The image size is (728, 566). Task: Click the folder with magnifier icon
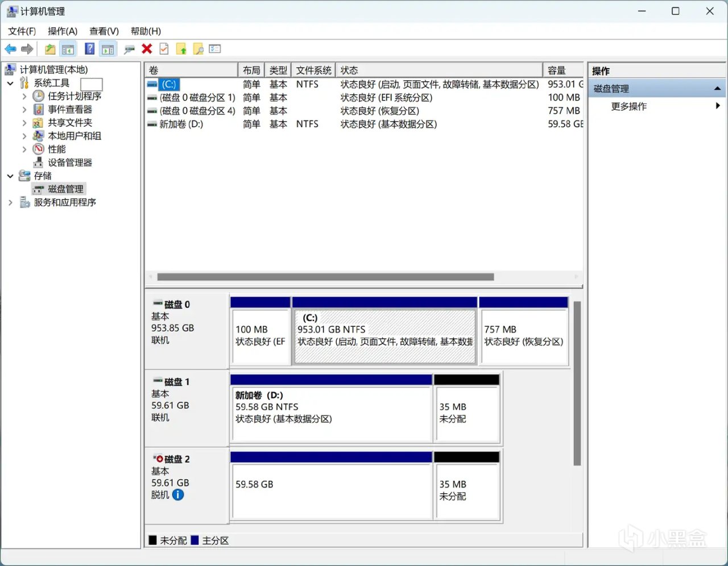tap(198, 49)
